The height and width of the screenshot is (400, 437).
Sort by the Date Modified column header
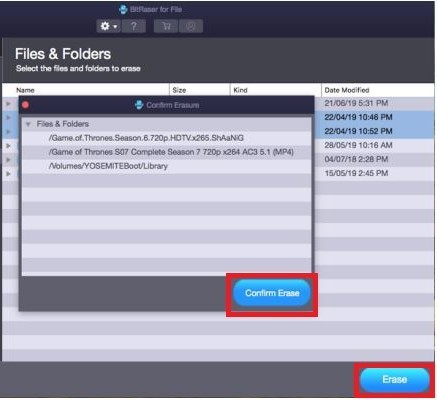[x=347, y=90]
